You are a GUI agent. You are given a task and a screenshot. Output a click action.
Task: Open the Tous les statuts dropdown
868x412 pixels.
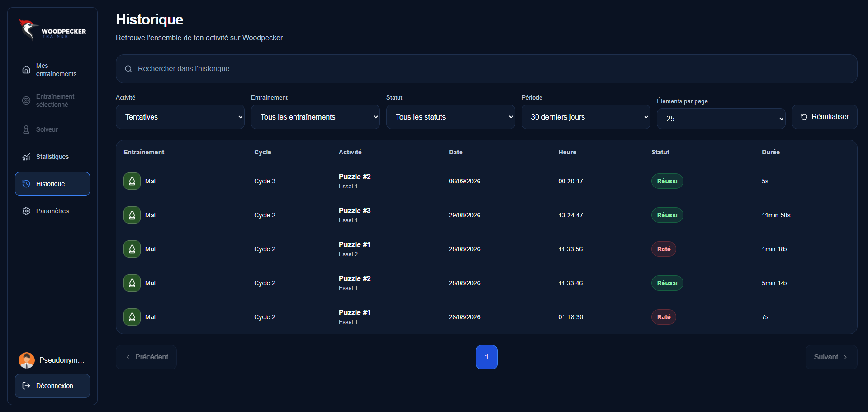[x=451, y=117]
